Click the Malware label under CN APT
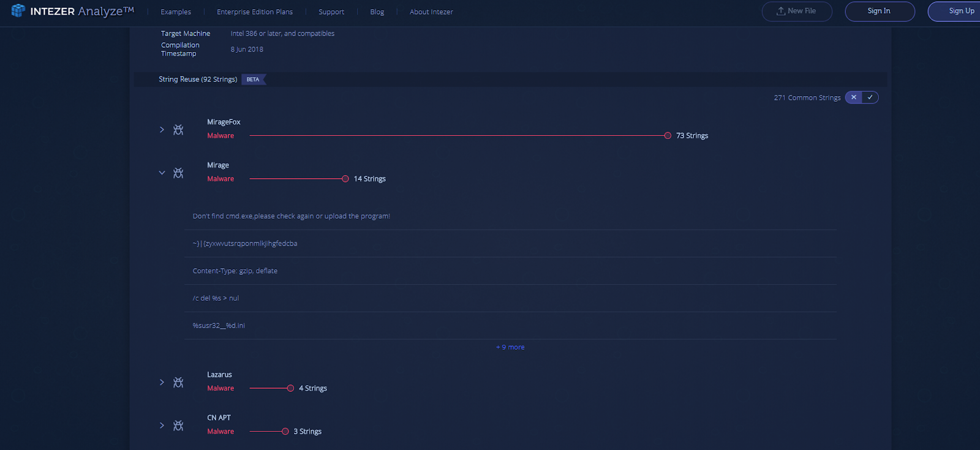The width and height of the screenshot is (980, 450). point(221,432)
